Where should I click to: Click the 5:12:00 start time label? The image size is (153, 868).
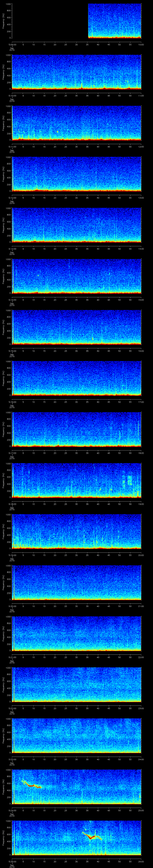coord(12,198)
